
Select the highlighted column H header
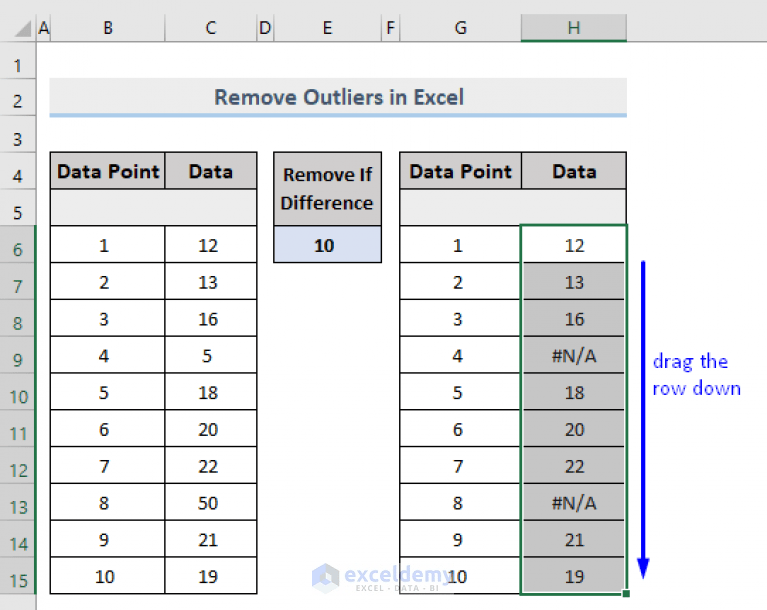(x=574, y=28)
